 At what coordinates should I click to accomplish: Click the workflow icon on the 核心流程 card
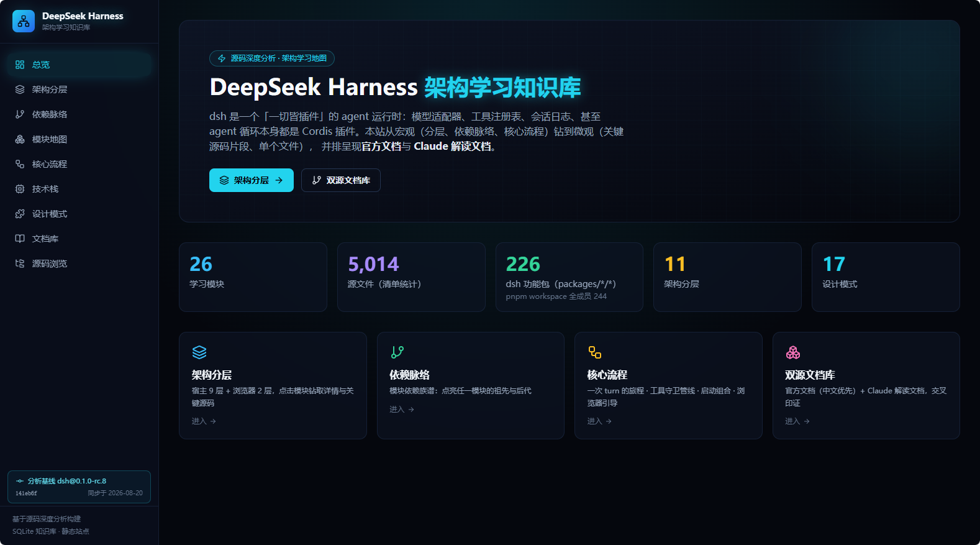(595, 352)
